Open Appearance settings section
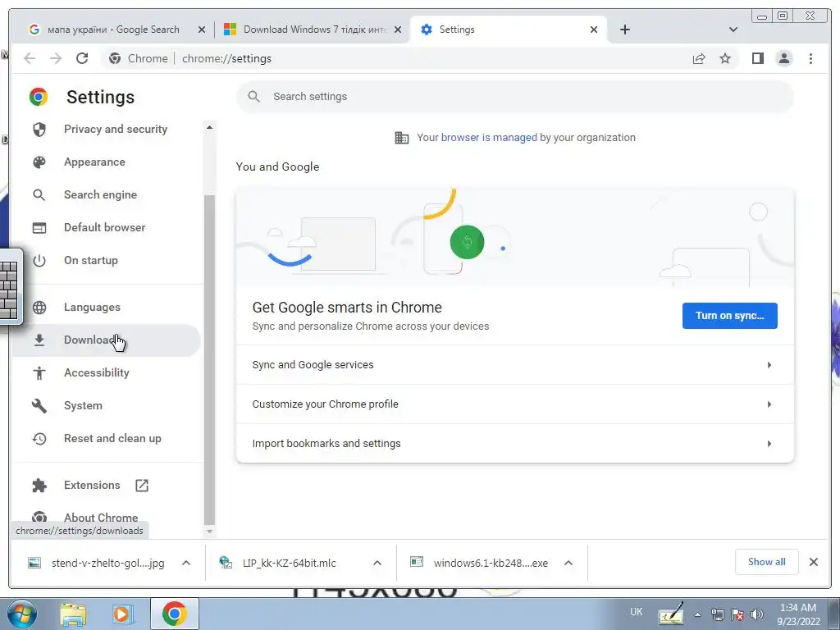The image size is (840, 630). [94, 162]
